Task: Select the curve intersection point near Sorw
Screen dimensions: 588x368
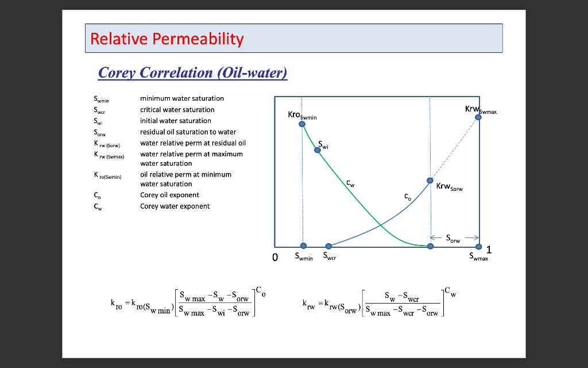Action: point(430,246)
